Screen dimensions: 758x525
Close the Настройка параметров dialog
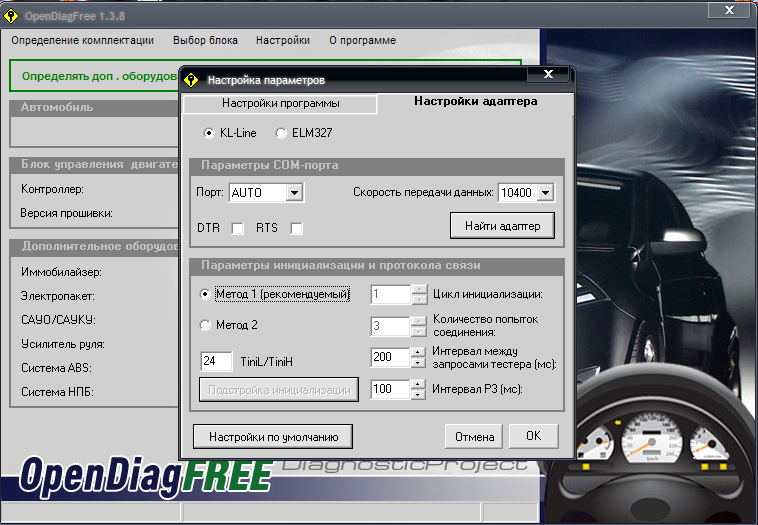[x=548, y=74]
